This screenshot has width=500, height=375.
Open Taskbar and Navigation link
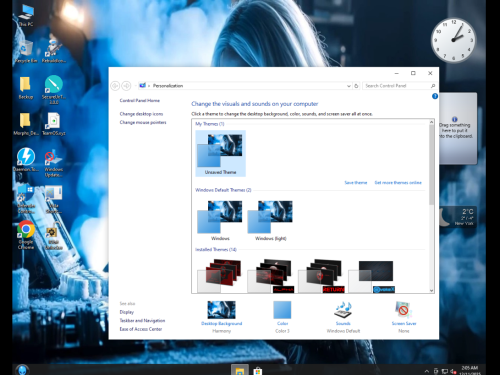[142, 321]
